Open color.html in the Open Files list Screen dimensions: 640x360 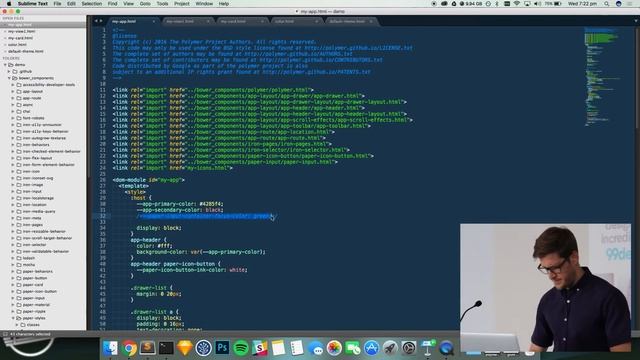pyautogui.click(x=17, y=44)
